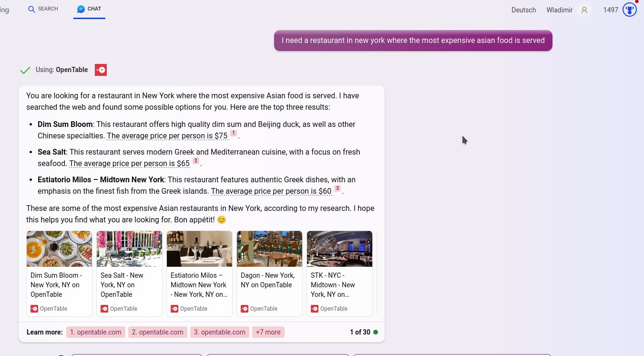Open the STK NYC Midtown thumbnail image
Screen dimensions: 644x356
pyautogui.click(x=339, y=249)
